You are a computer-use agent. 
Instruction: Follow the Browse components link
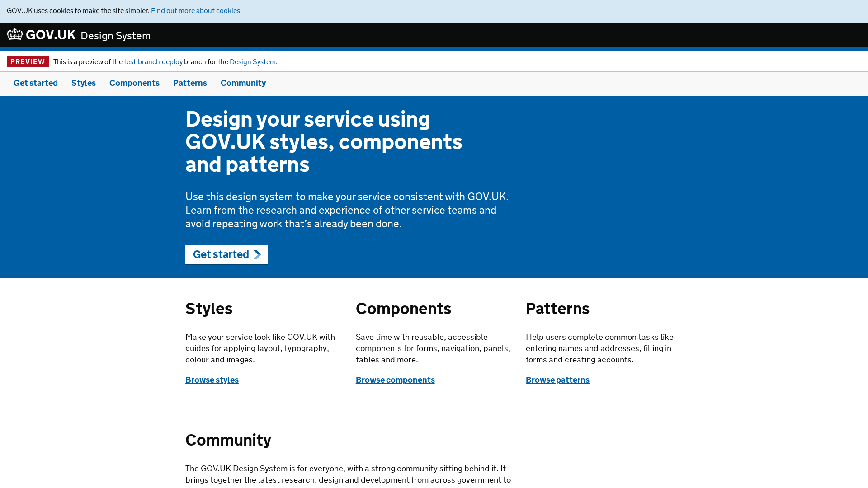click(395, 380)
